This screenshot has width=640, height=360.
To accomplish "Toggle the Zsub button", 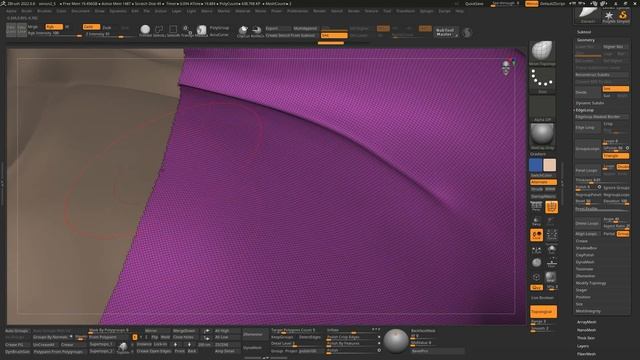I will [x=107, y=27].
